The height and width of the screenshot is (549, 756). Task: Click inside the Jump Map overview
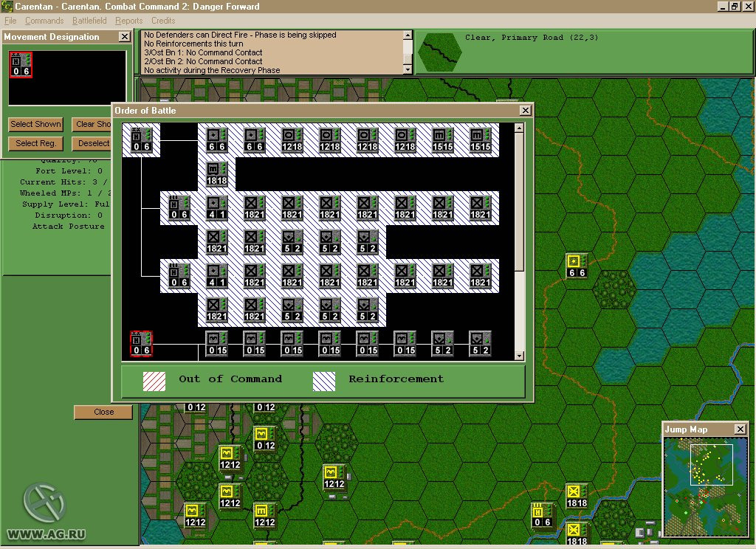click(x=705, y=486)
